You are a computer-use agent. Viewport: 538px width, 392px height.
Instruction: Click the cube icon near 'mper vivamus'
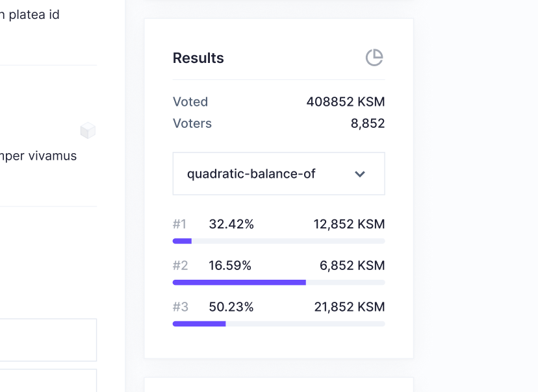click(x=88, y=130)
